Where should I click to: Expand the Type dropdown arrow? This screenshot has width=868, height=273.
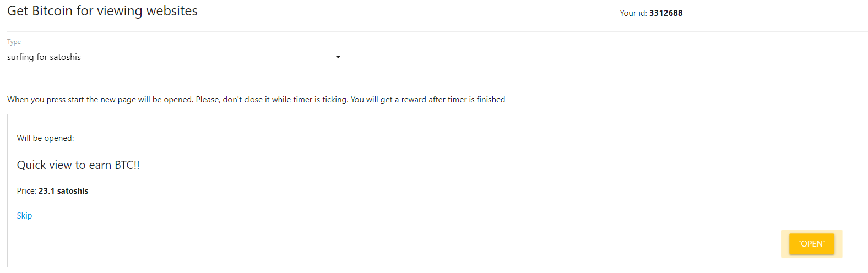[x=338, y=57]
